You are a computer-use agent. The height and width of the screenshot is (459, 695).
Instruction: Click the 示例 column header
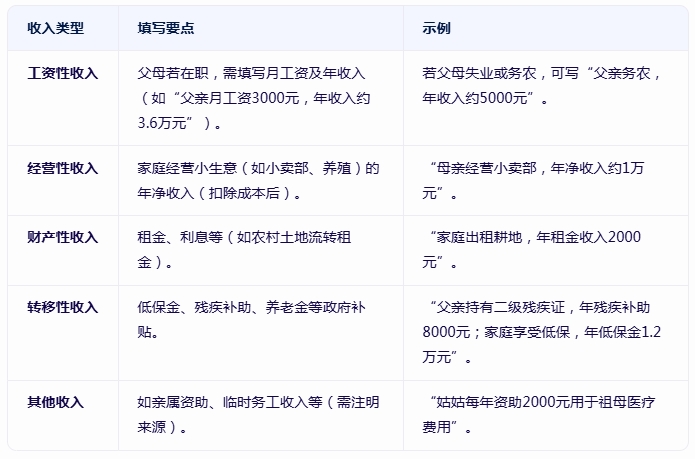click(x=437, y=29)
